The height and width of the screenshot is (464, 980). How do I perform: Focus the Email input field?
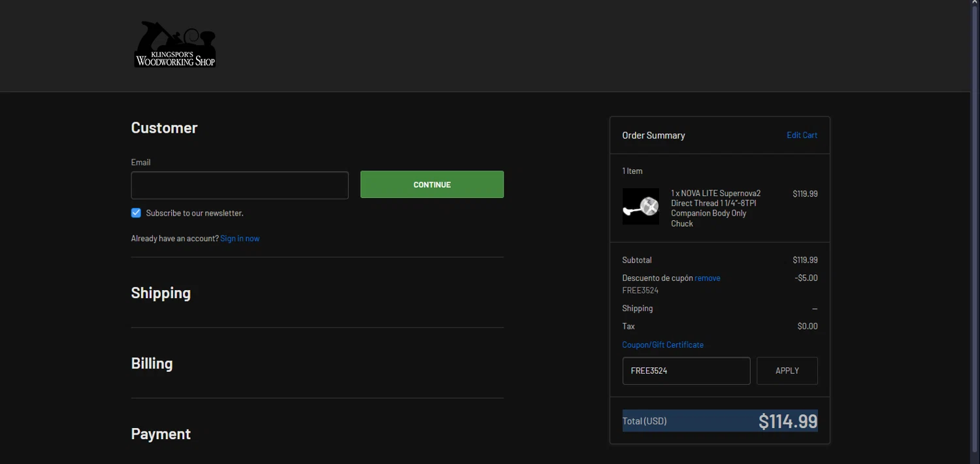pyautogui.click(x=240, y=185)
